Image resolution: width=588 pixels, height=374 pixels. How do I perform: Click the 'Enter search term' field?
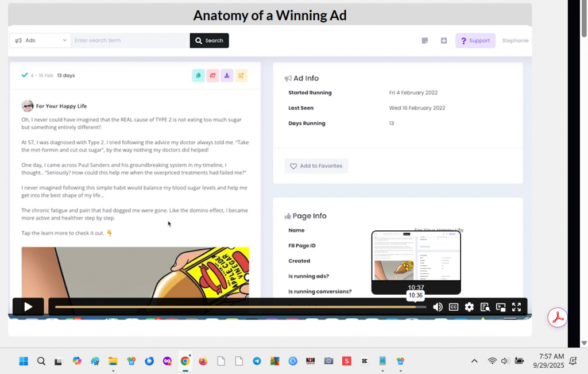point(130,41)
